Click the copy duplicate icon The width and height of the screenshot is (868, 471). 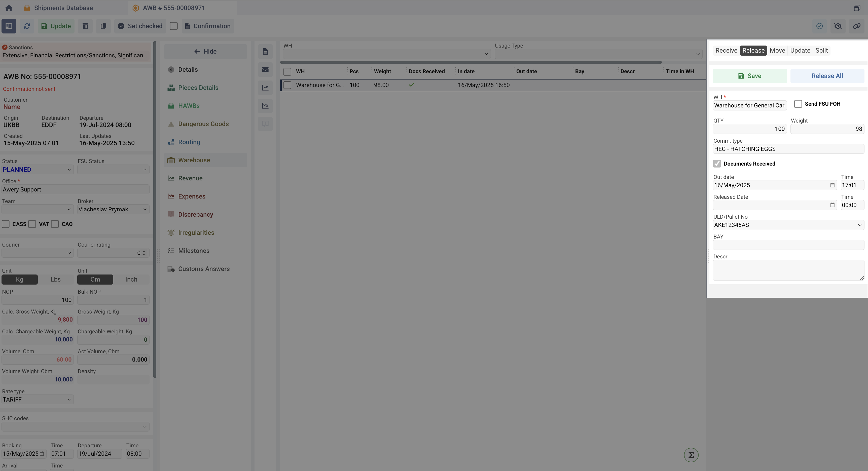(103, 26)
